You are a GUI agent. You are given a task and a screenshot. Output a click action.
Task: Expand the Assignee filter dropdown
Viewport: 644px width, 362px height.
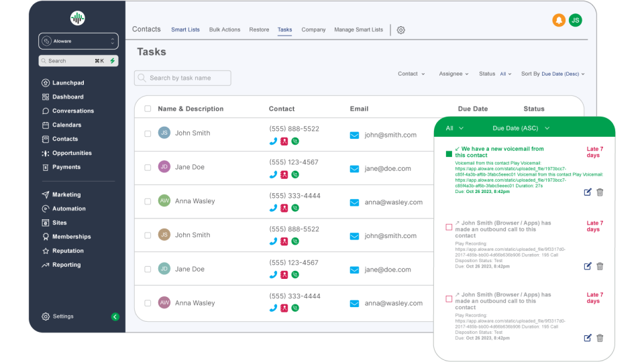[453, 74]
